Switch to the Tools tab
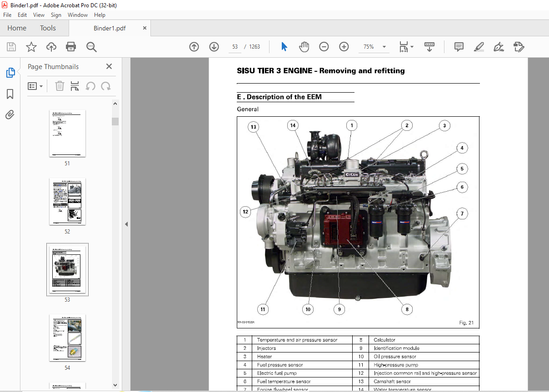Image resolution: width=549 pixels, height=392 pixels. point(48,28)
